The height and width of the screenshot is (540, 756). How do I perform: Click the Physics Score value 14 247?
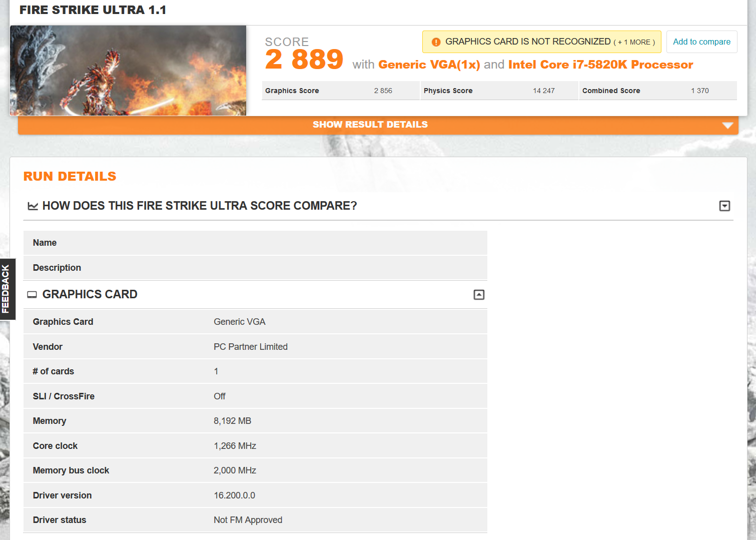click(x=543, y=91)
